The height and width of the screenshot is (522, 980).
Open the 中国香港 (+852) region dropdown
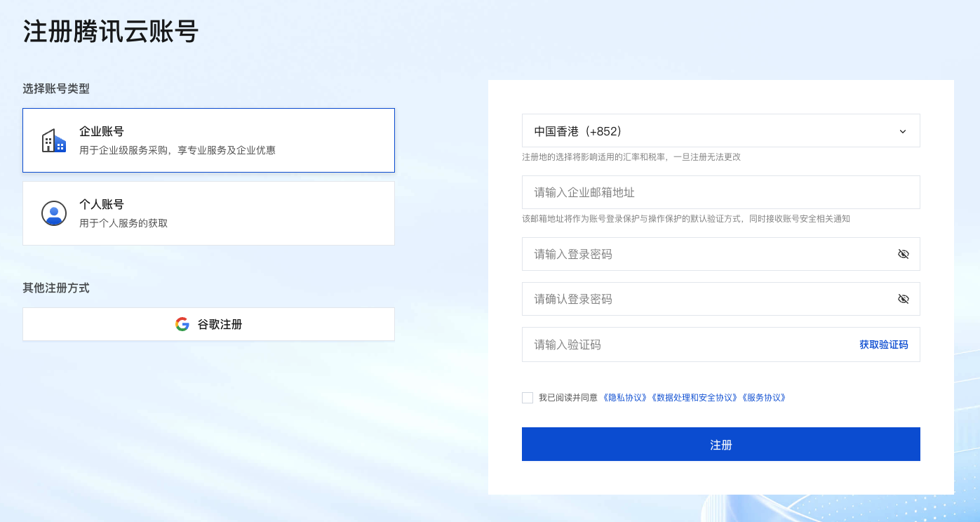[x=721, y=131]
